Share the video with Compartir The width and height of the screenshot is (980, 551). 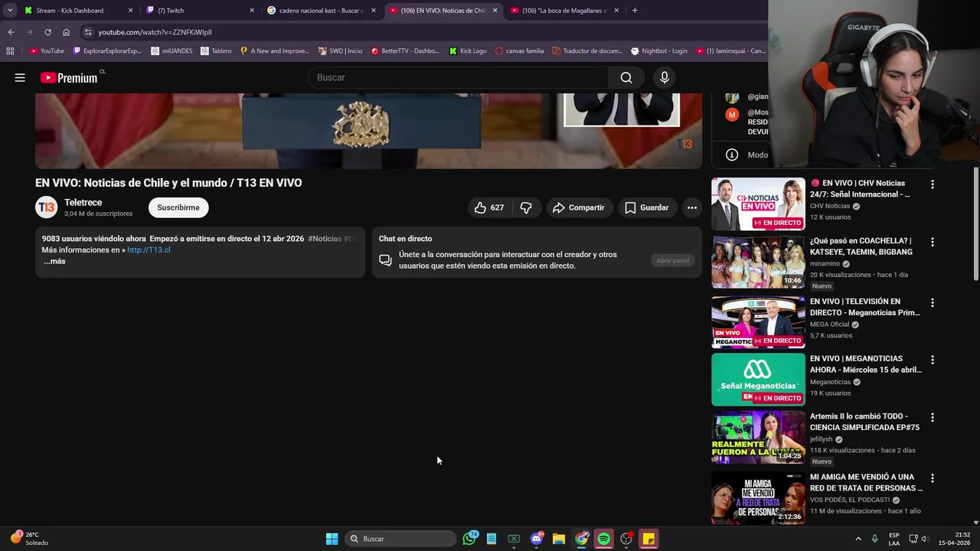pos(579,207)
